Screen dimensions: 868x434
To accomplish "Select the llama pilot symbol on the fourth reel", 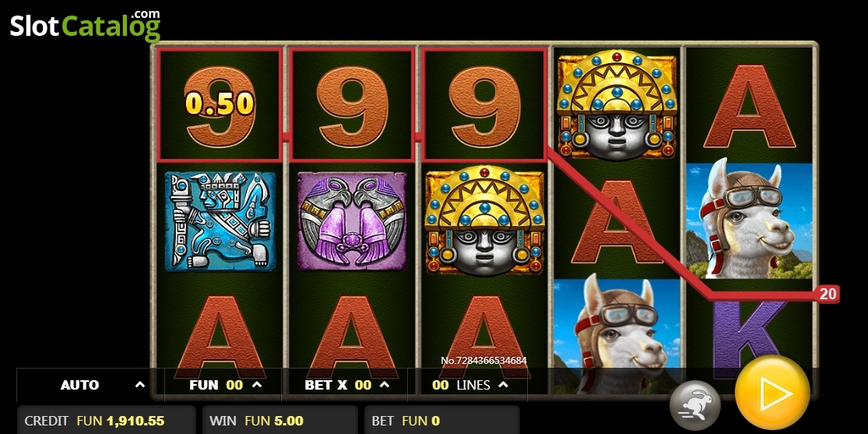I will (617, 335).
